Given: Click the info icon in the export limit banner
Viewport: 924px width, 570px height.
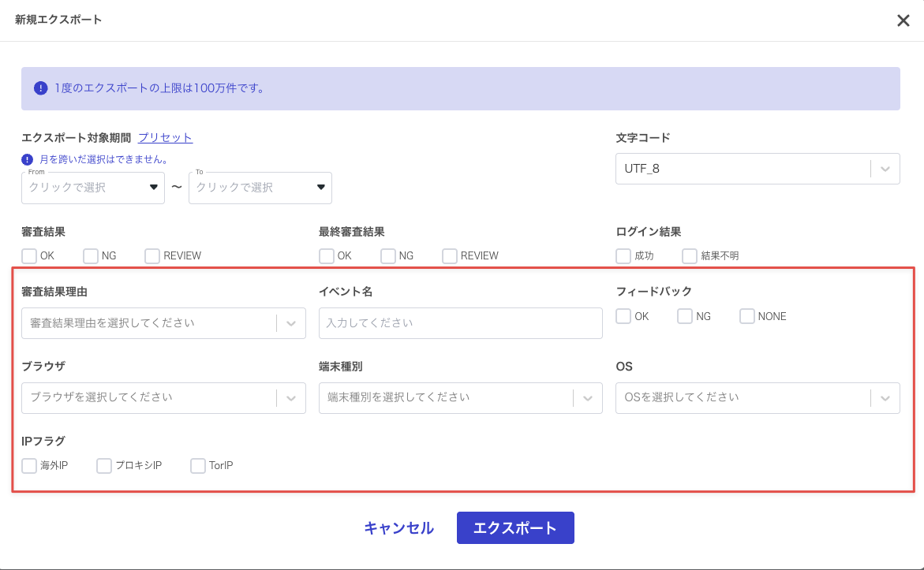Looking at the screenshot, I should tap(41, 88).
